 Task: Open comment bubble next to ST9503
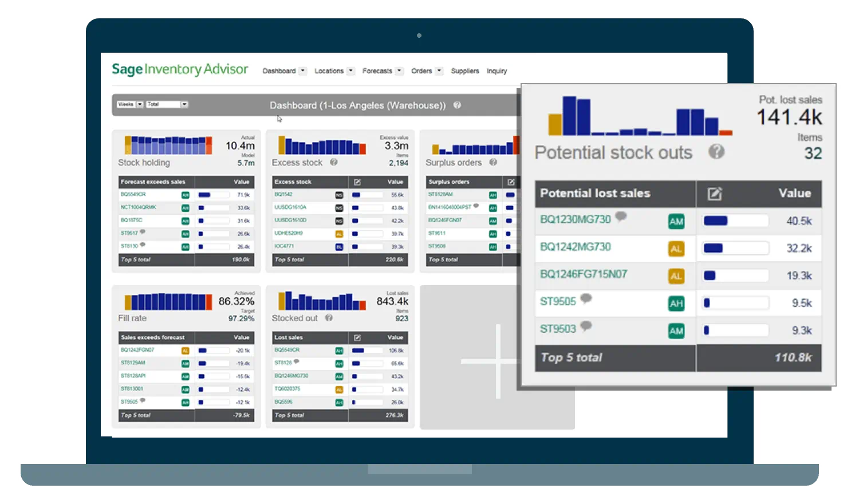[586, 326]
